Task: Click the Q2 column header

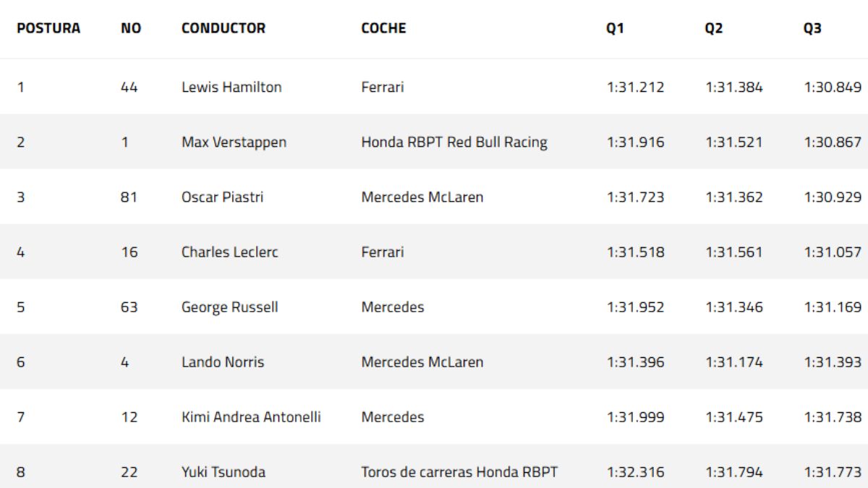Action: tap(714, 29)
